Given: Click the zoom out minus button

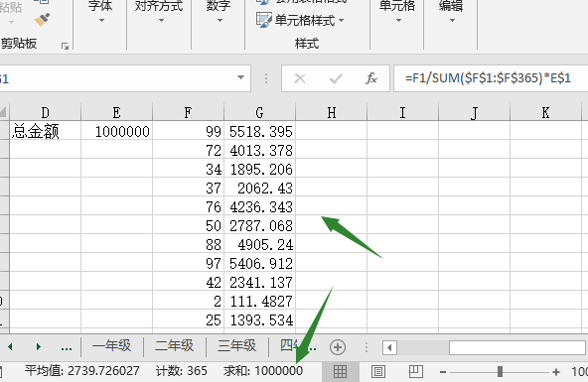Looking at the screenshot, I should pos(443,372).
